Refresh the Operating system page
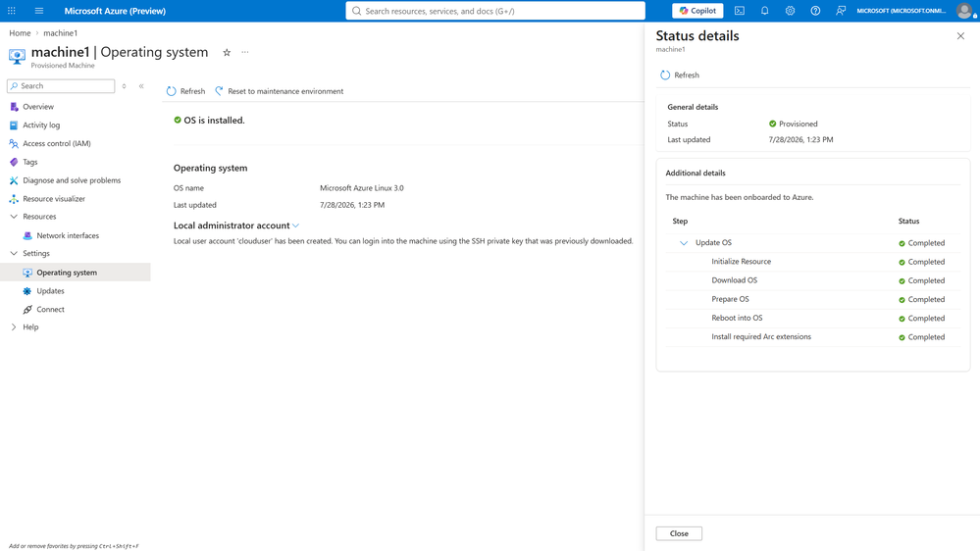 coord(185,91)
